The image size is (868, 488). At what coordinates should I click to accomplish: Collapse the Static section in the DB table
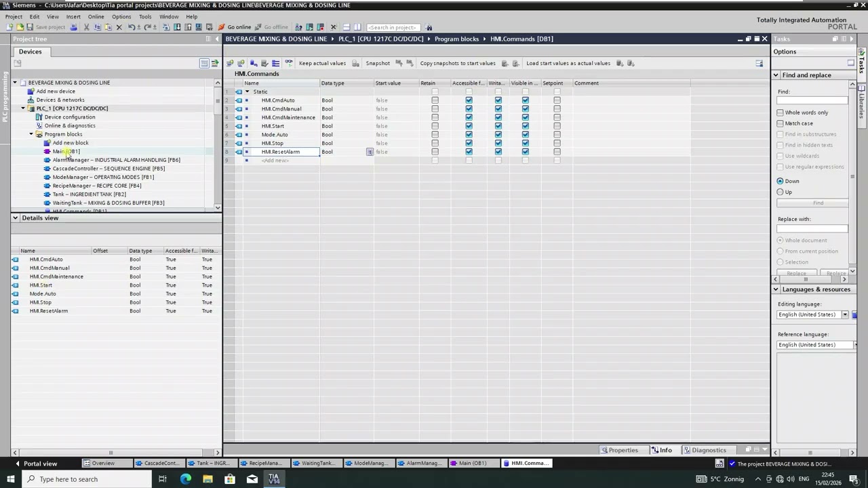(x=247, y=91)
